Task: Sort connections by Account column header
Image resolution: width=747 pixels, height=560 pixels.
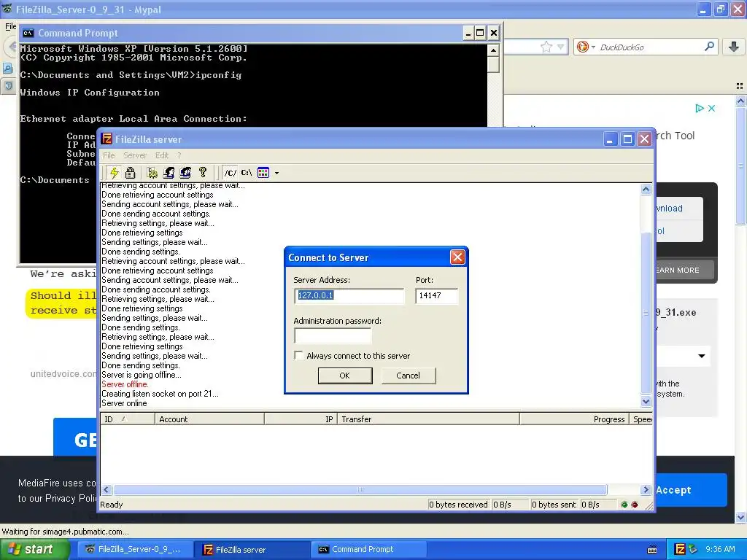Action: pyautogui.click(x=209, y=419)
